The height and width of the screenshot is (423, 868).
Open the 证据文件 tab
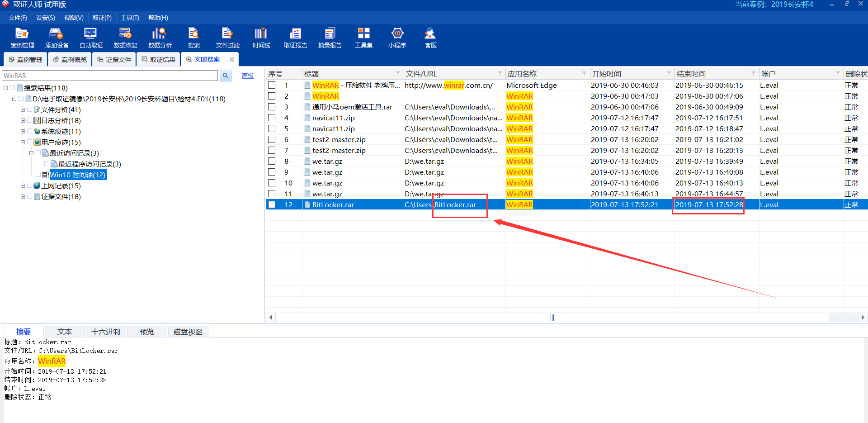click(x=114, y=59)
